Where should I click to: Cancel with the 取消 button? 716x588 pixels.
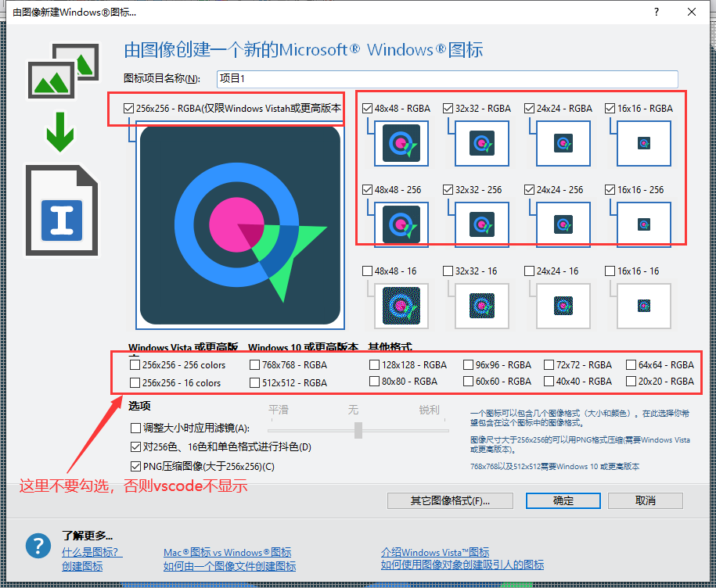pos(646,500)
